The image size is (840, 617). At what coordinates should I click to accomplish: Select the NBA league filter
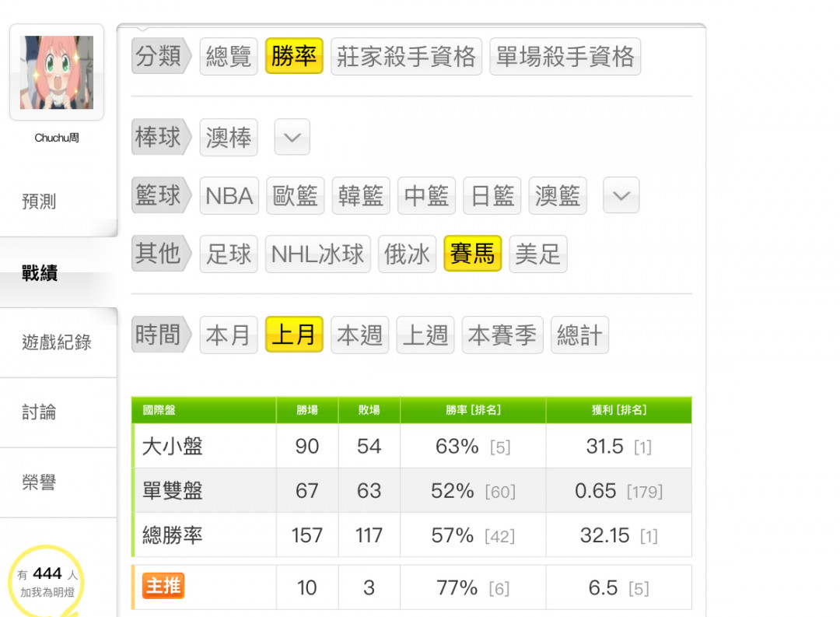(x=229, y=195)
